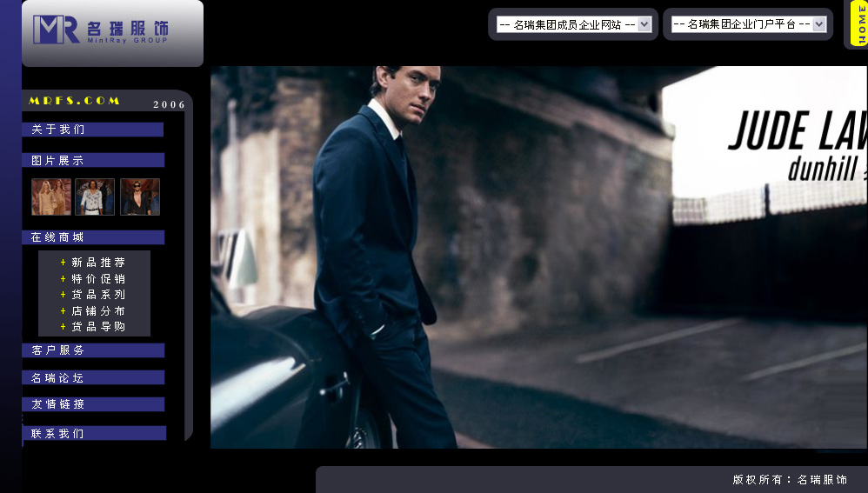Open the 友情链接 menu item
Screen dimensions: 868x493
point(93,404)
